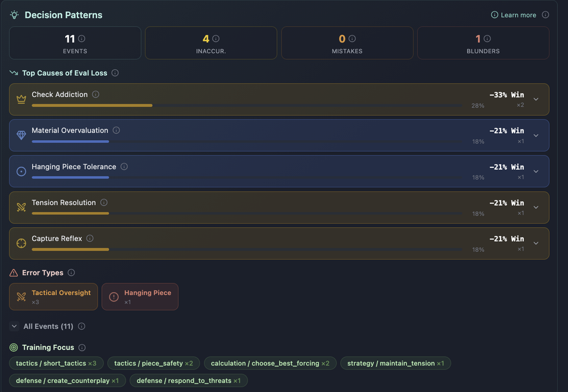
Task: Click the crosshair icon on Capture Reflex row
Action: (x=21, y=243)
